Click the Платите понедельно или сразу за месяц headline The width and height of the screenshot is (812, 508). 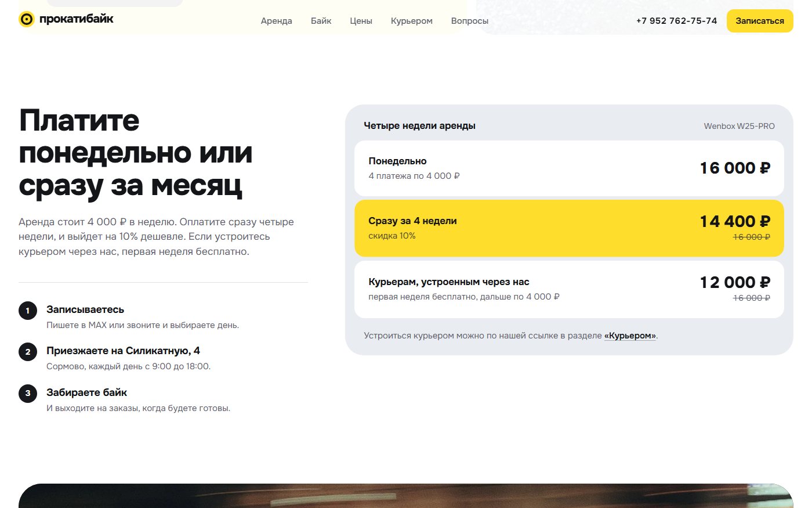coord(136,153)
